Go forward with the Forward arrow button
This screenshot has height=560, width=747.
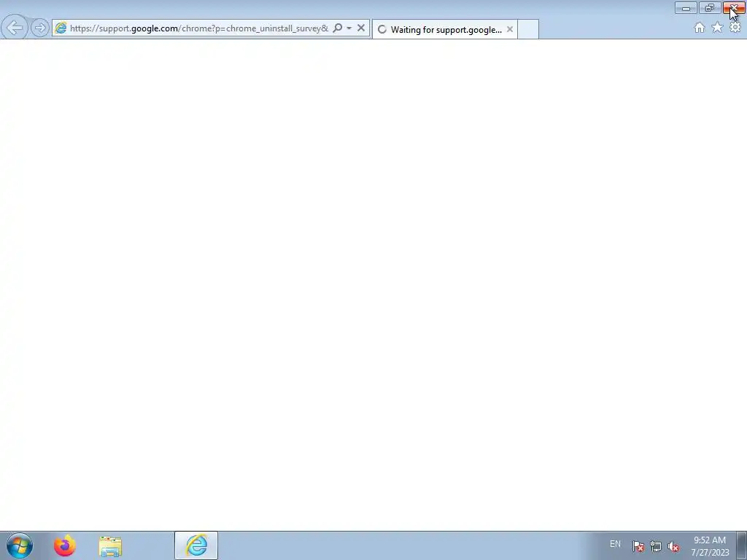pos(40,28)
